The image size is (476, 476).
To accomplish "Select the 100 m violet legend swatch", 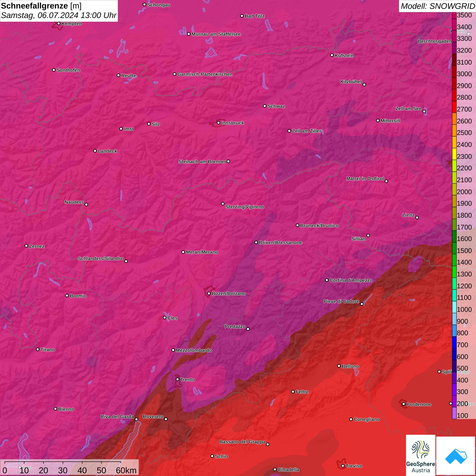I will pyautogui.click(x=454, y=413).
